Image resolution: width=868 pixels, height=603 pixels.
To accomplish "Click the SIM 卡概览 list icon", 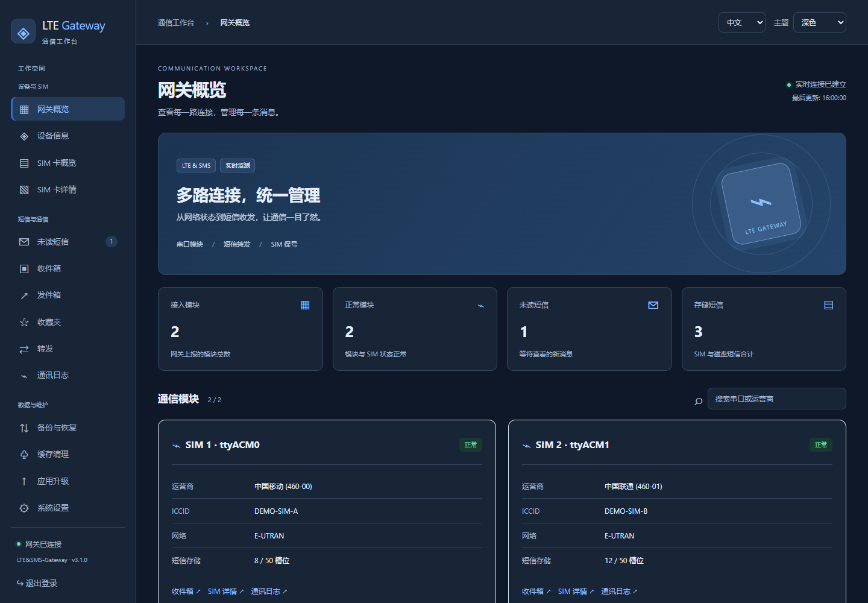I will pos(24,163).
